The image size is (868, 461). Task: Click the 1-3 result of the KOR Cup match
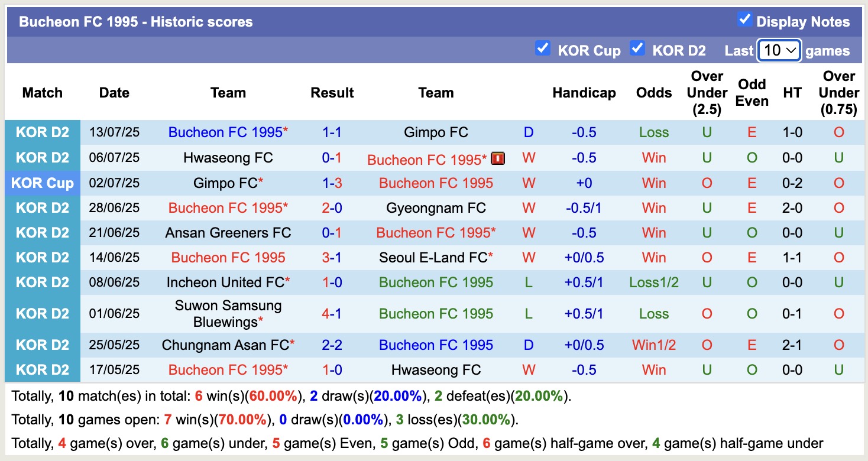click(x=332, y=183)
